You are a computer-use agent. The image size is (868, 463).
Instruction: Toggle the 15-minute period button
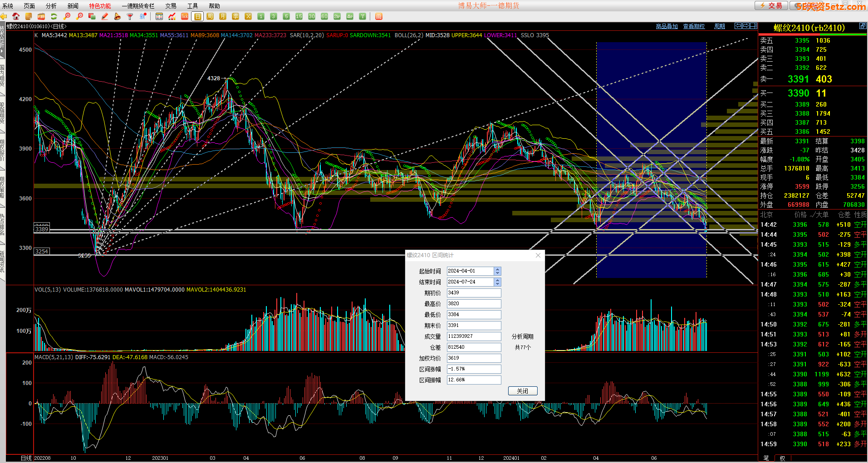pyautogui.click(x=299, y=16)
